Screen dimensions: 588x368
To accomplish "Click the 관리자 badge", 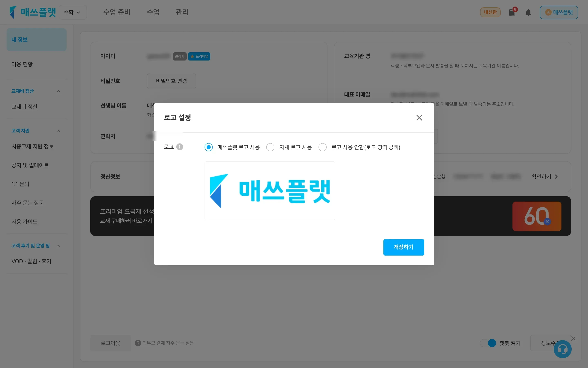I will [x=179, y=56].
